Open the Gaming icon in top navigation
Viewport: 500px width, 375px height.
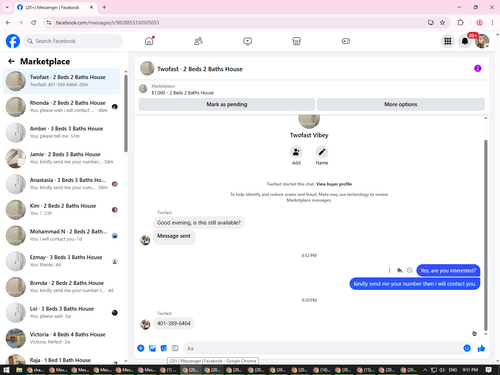tap(346, 41)
